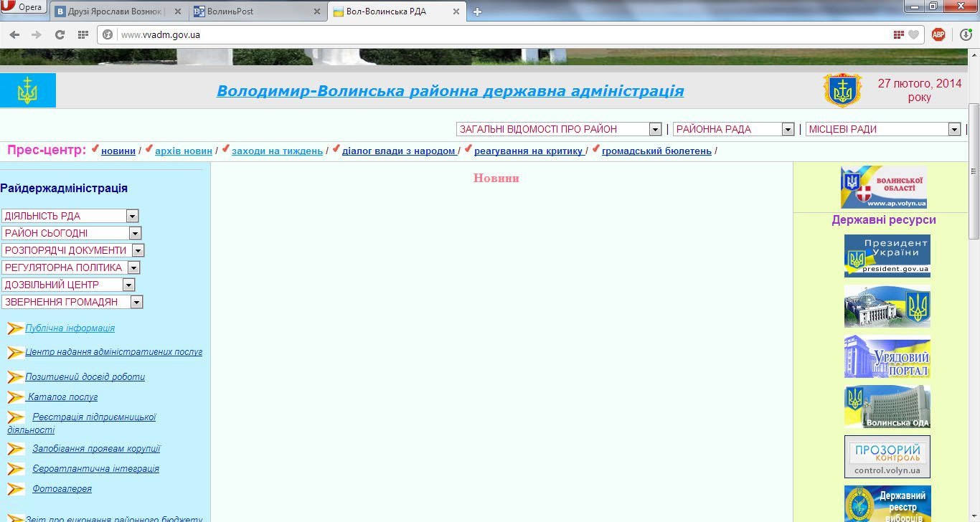Click the heart bookmark icon in address bar

[x=913, y=34]
